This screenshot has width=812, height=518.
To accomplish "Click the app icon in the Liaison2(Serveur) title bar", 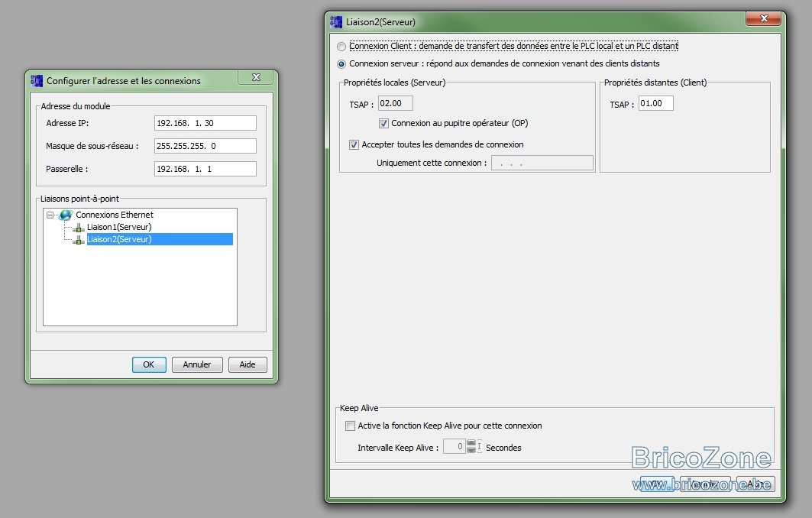I will [x=336, y=21].
